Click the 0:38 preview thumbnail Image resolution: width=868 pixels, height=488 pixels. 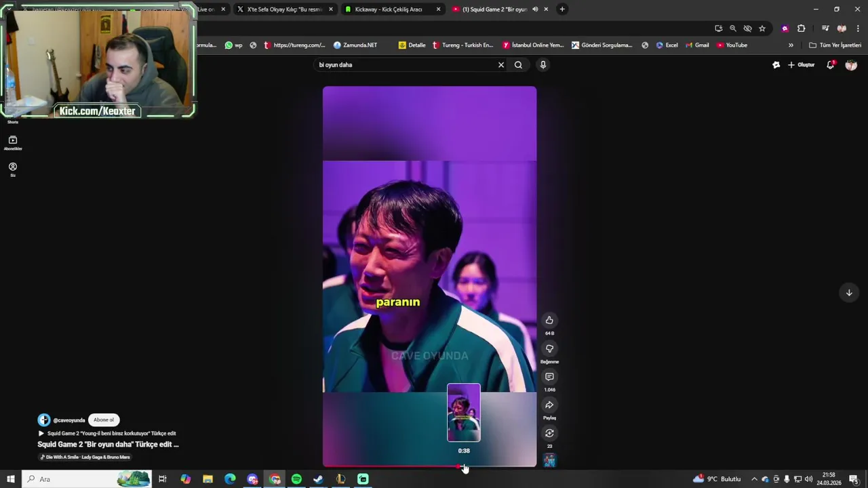(464, 413)
